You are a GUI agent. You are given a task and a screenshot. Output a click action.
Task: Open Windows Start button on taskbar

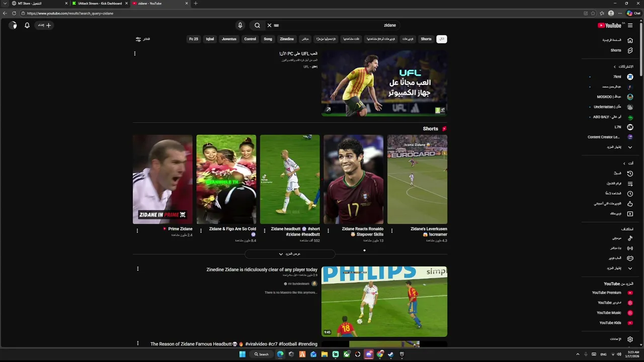tap(242, 354)
